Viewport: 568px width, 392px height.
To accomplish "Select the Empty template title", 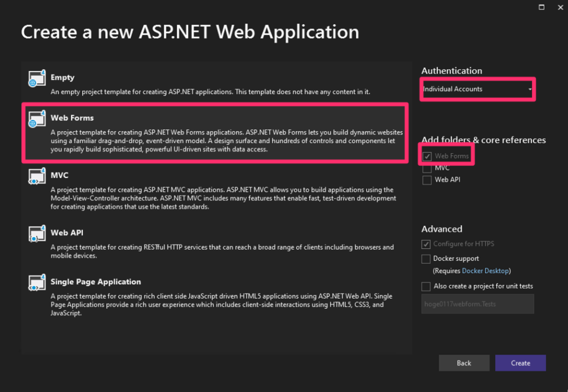I will pyautogui.click(x=62, y=77).
